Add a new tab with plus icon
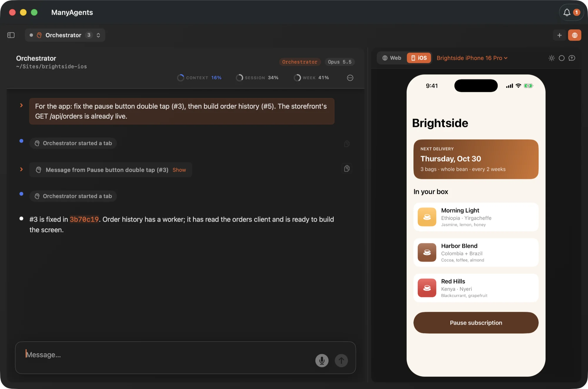The width and height of the screenshot is (588, 389). pyautogui.click(x=559, y=35)
